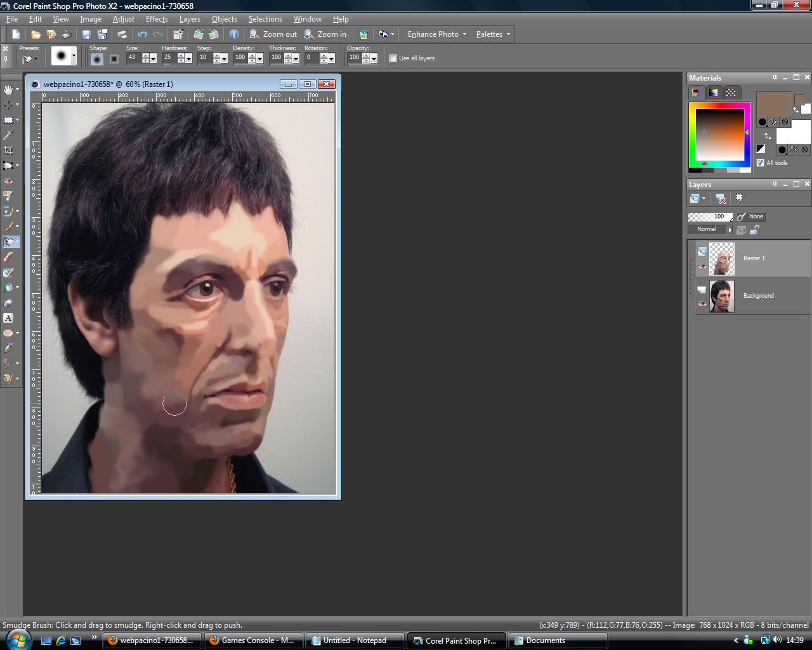The height and width of the screenshot is (650, 812).
Task: Toggle foreground material texture
Action: pyautogui.click(x=774, y=122)
